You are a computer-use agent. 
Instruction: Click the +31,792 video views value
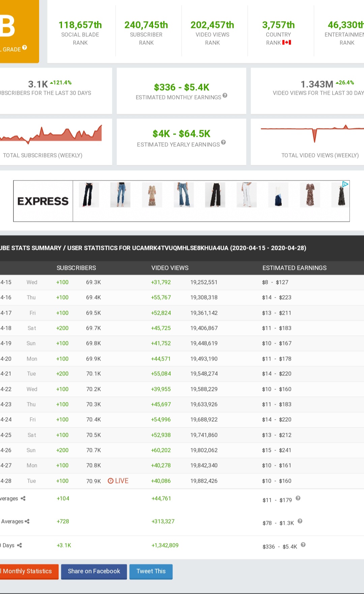point(161,282)
